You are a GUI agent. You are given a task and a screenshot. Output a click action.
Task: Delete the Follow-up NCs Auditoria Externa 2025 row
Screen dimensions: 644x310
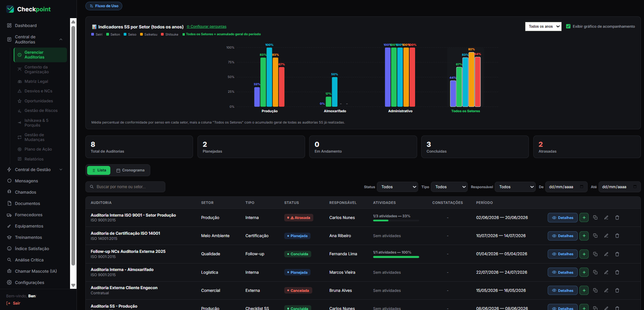tap(617, 254)
